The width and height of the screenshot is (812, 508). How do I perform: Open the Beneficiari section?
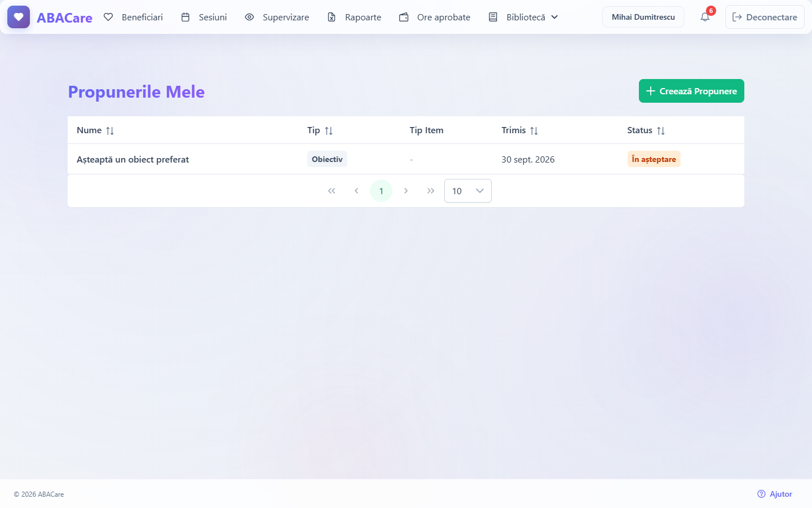(134, 17)
